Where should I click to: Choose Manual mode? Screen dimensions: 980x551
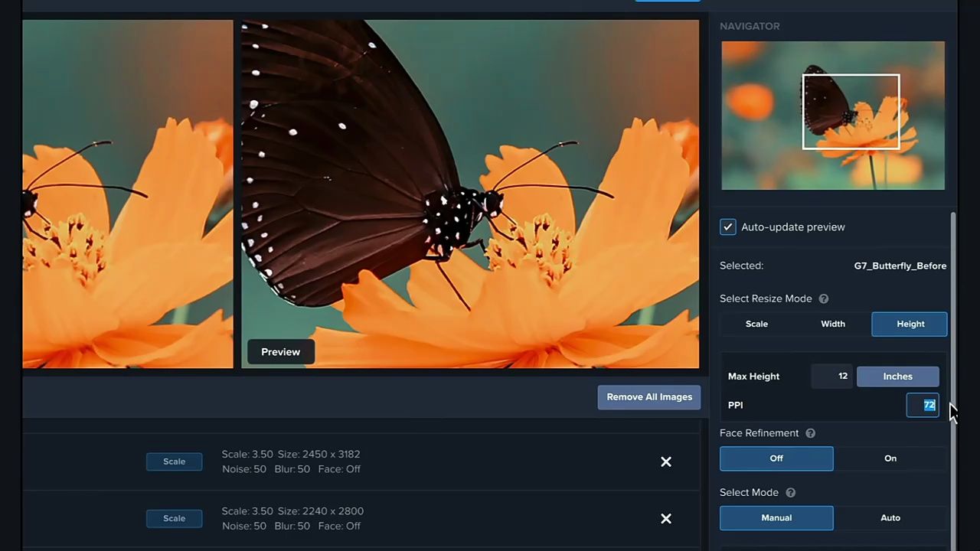coord(776,518)
